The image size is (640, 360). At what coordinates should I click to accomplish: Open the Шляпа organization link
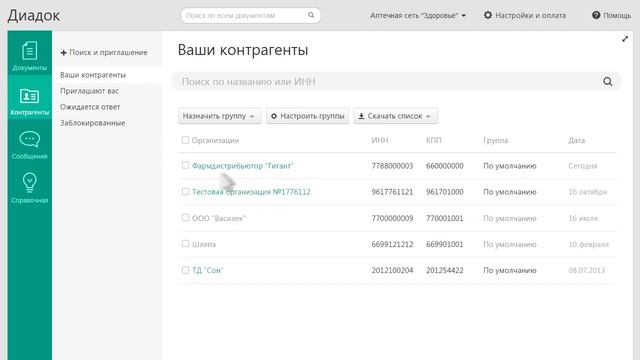pyautogui.click(x=204, y=244)
